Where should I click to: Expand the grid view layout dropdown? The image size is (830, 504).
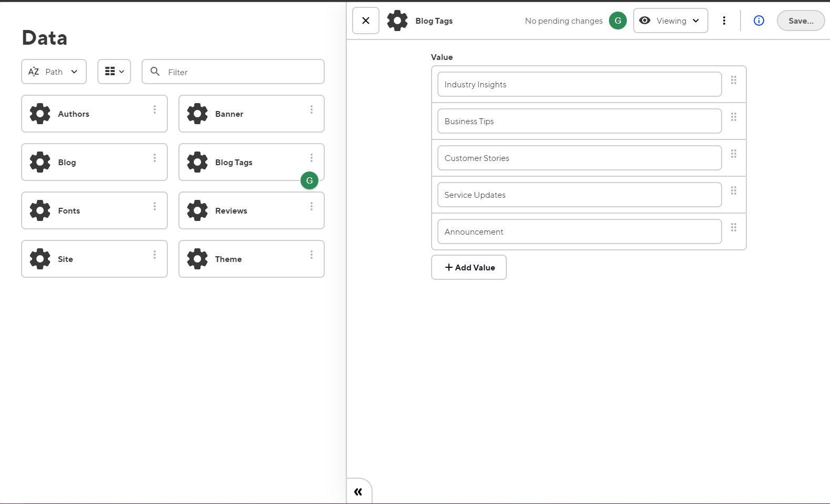coord(114,72)
